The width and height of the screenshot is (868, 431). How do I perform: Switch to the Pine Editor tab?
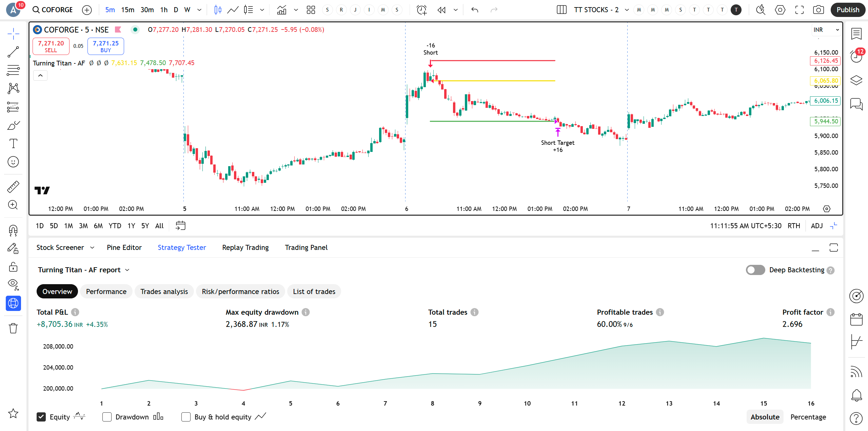(x=124, y=248)
